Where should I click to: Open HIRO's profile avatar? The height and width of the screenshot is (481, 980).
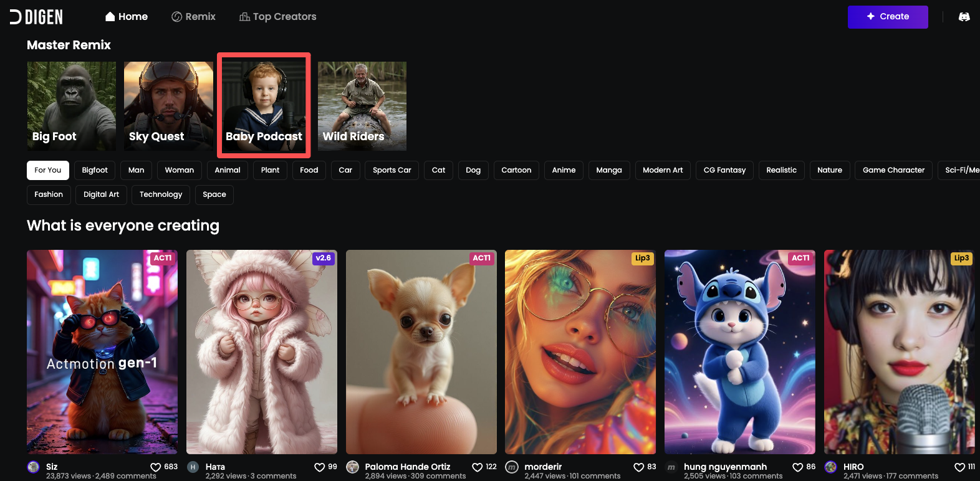point(831,467)
